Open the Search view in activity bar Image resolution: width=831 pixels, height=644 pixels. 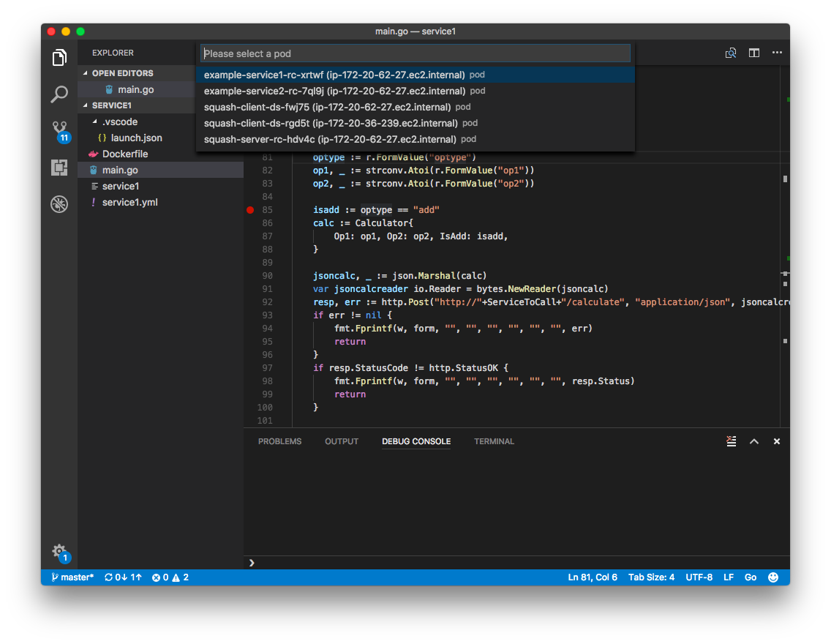tap(59, 94)
